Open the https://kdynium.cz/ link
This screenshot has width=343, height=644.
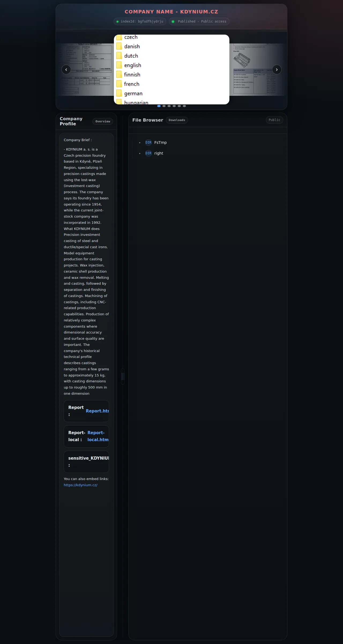pos(80,485)
